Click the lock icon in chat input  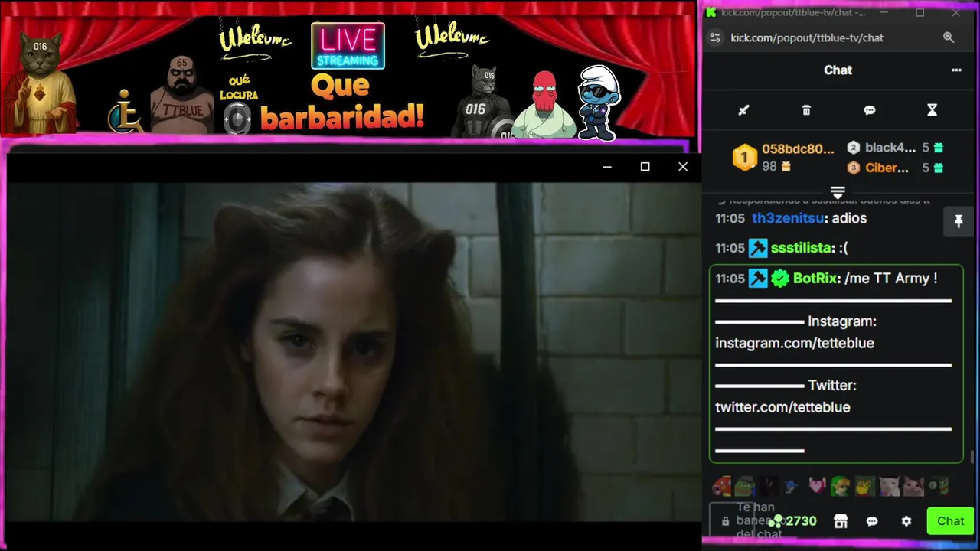pyautogui.click(x=725, y=521)
